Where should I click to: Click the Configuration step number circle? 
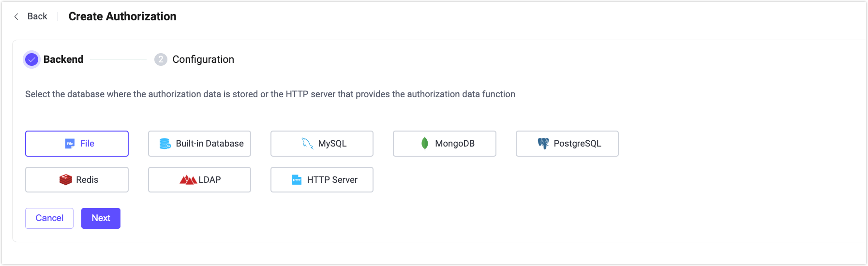coord(161,59)
